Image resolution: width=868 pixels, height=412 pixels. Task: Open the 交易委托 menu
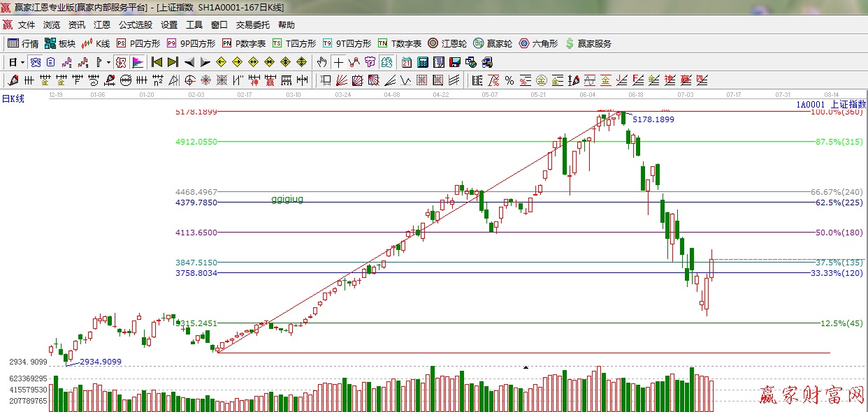252,25
